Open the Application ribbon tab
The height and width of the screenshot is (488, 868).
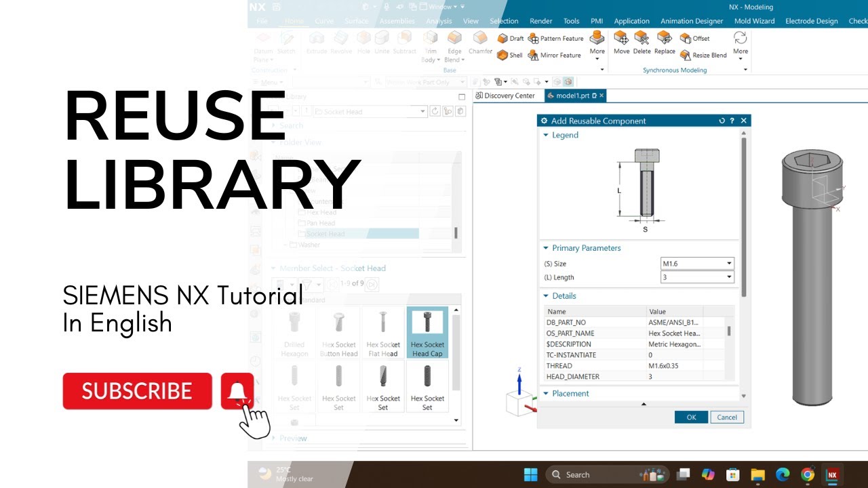(631, 21)
